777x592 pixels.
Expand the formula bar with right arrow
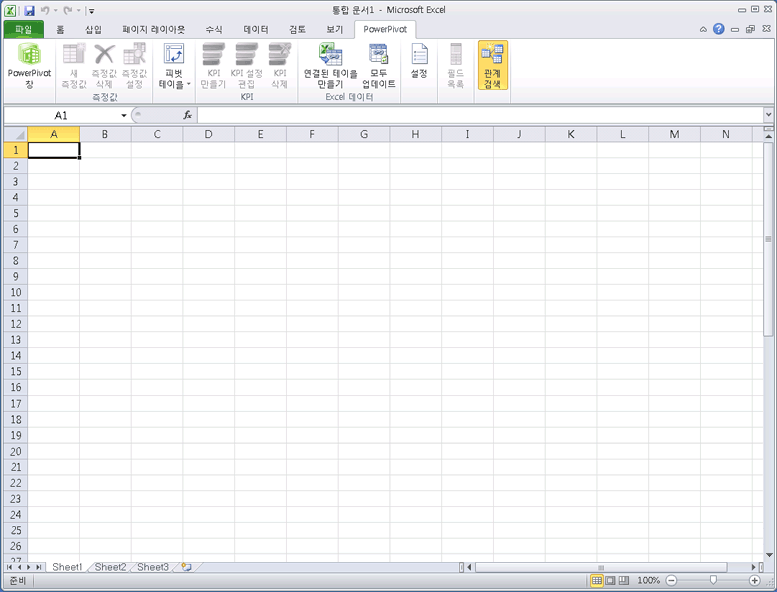(x=768, y=115)
